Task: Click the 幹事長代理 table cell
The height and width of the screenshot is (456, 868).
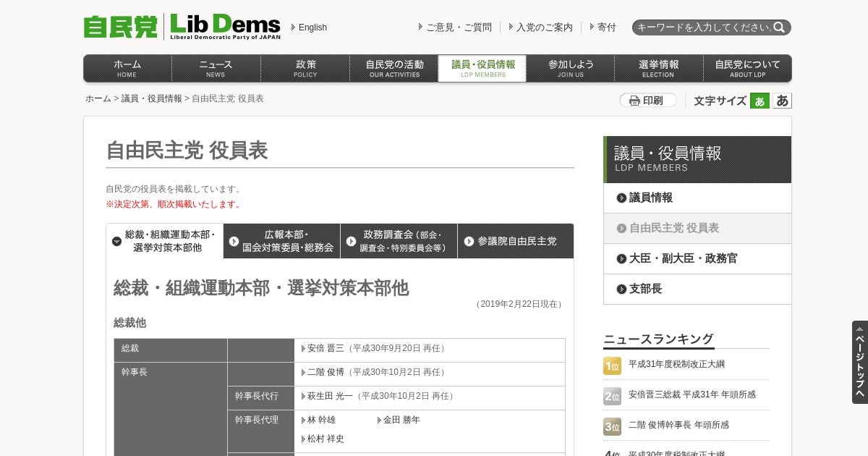Action: click(261, 431)
